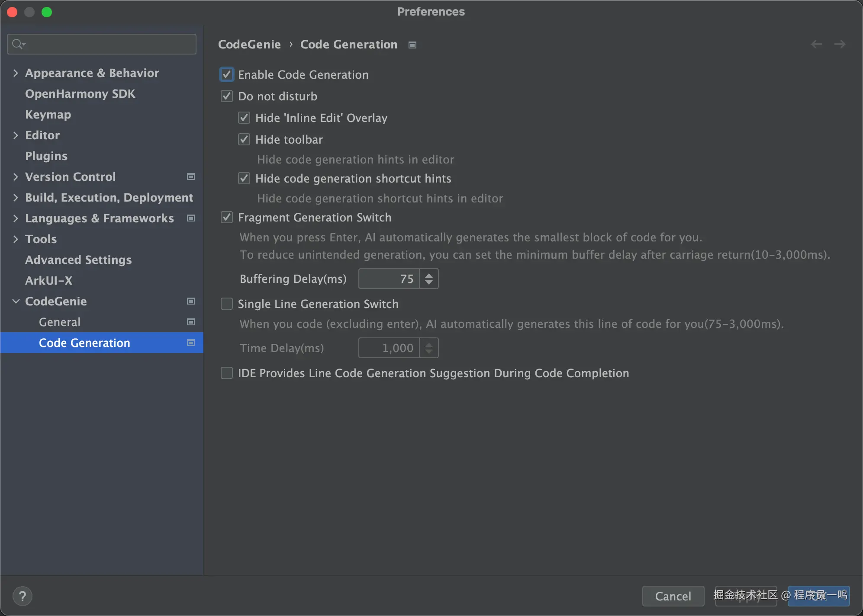Click the search magnifier icon

(x=18, y=44)
